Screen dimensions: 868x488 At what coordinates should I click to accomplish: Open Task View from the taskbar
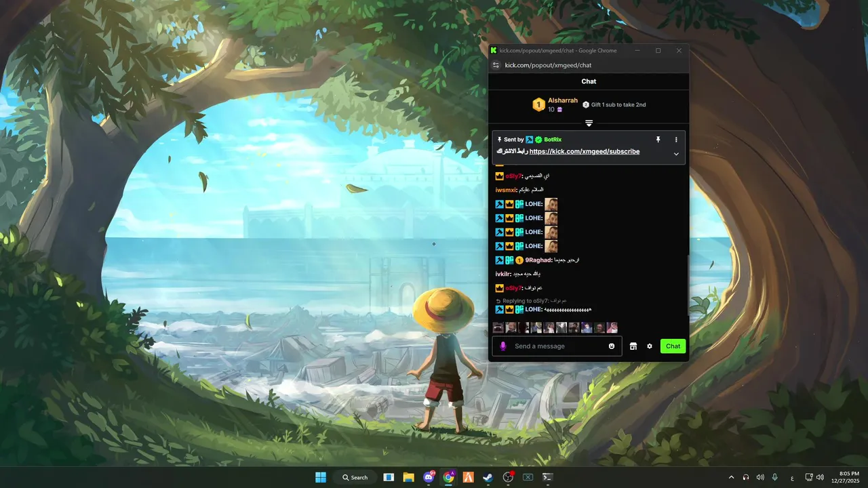[389, 477]
